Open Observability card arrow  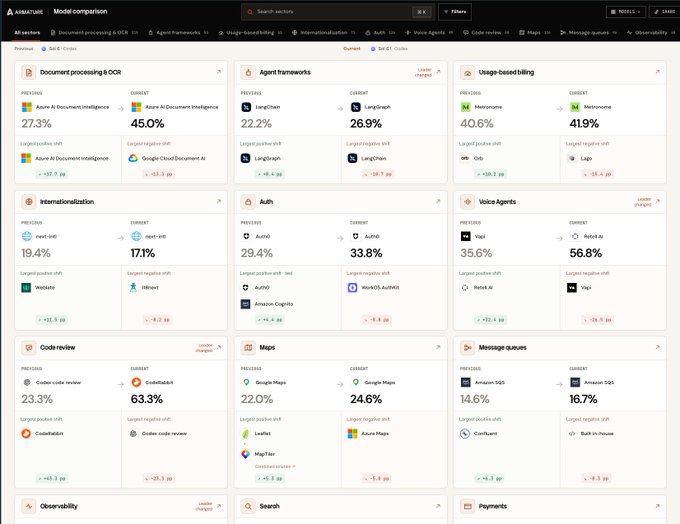(x=219, y=506)
